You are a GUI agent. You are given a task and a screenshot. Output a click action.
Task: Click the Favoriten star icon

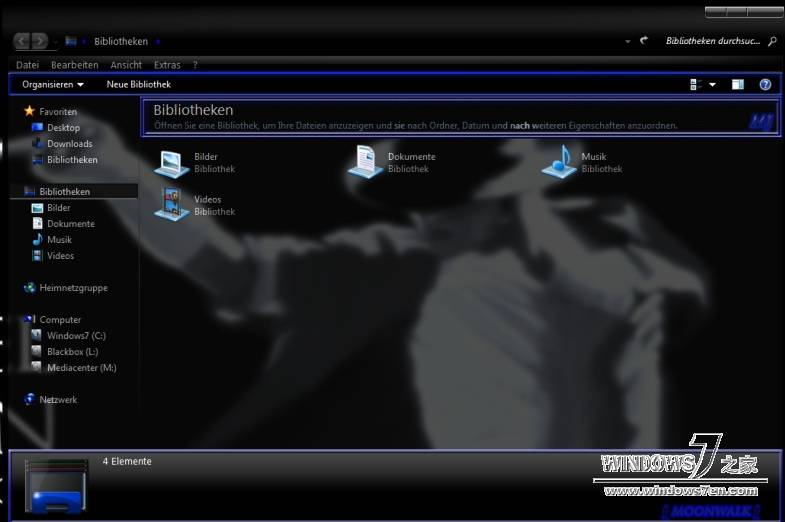coord(30,111)
